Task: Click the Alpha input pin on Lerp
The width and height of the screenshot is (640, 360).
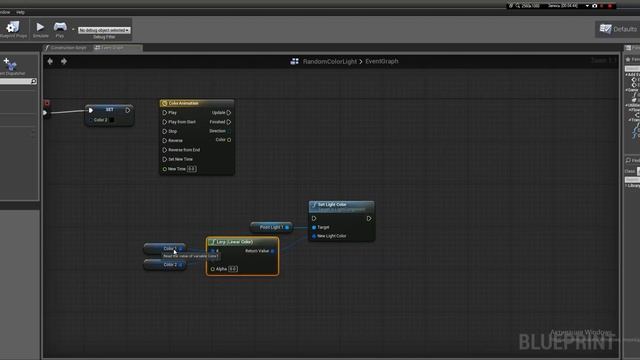Action: point(213,269)
